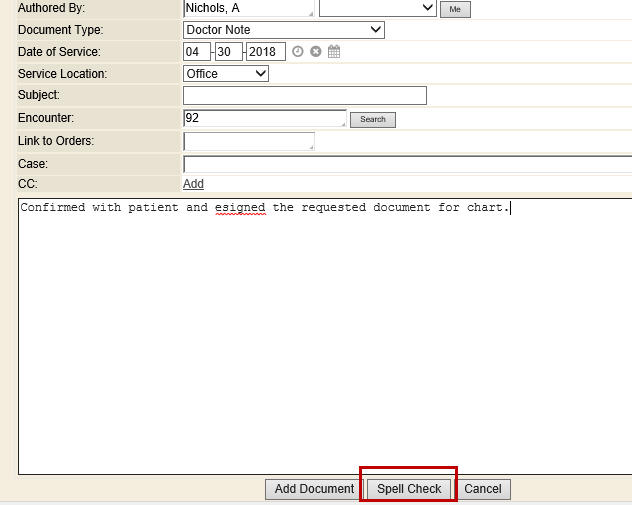Click into the Subject field
Screen dimensions: 632x505
click(304, 96)
